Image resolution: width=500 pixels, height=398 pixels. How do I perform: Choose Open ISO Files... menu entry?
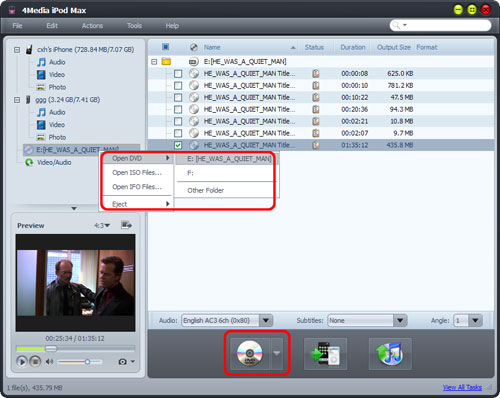point(138,173)
